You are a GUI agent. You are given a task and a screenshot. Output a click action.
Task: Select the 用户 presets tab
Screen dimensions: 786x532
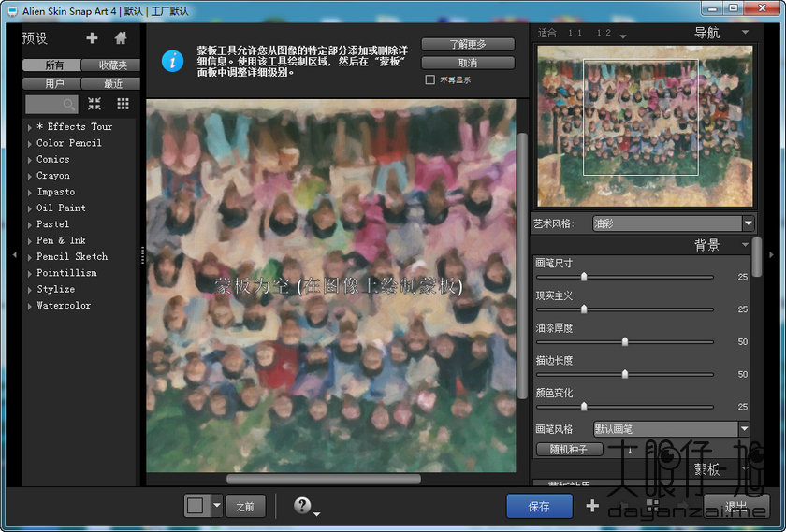51,83
